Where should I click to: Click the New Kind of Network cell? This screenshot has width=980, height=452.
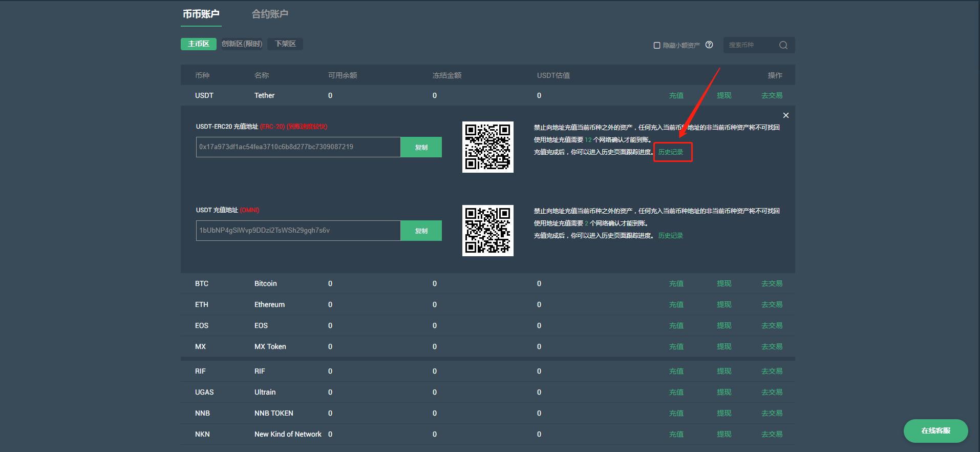tap(288, 434)
